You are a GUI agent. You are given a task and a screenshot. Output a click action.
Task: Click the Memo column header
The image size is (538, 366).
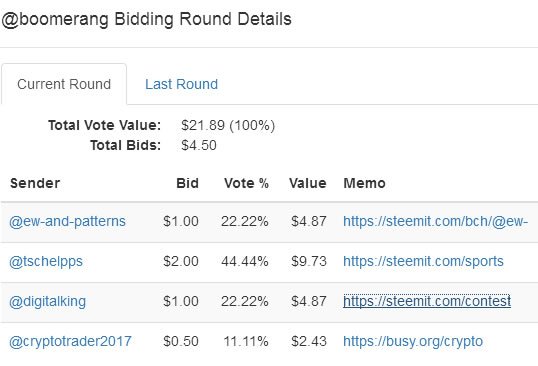(x=364, y=183)
